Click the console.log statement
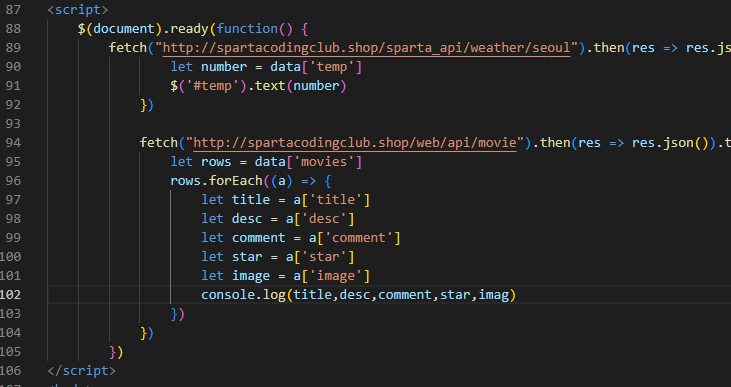731x387 pixels. [359, 295]
